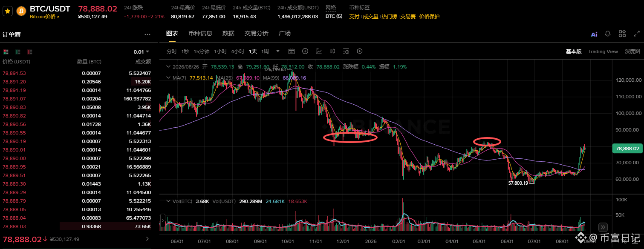Select sell order priced 78,890.00
The height and width of the screenshot is (249, 644).
[78, 158]
